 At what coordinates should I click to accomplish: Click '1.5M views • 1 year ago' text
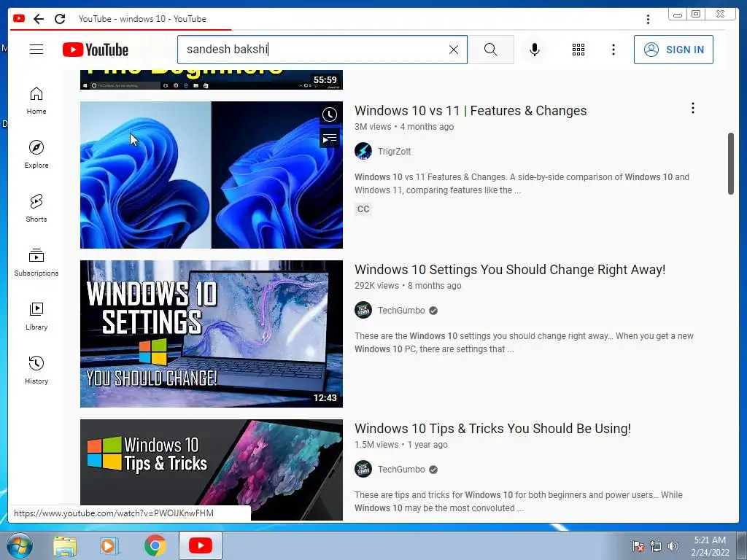point(401,445)
